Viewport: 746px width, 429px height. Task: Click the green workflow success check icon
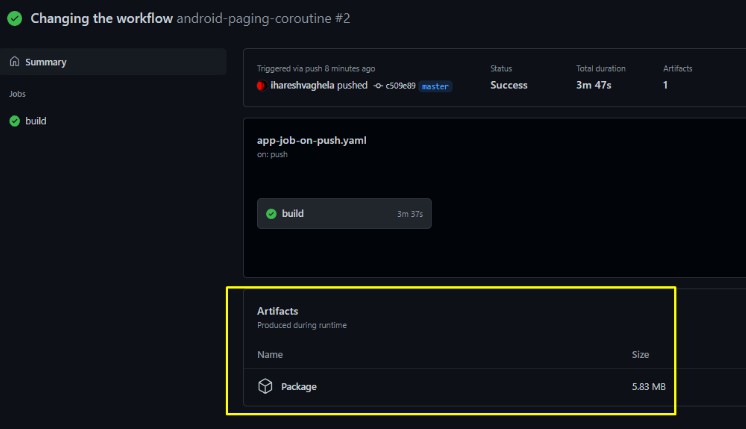(x=15, y=19)
